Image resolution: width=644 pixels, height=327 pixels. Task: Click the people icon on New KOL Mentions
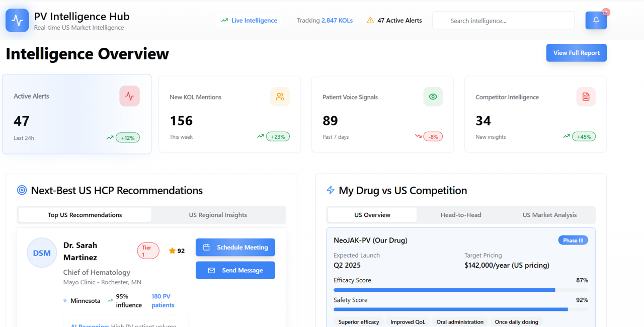tap(280, 97)
